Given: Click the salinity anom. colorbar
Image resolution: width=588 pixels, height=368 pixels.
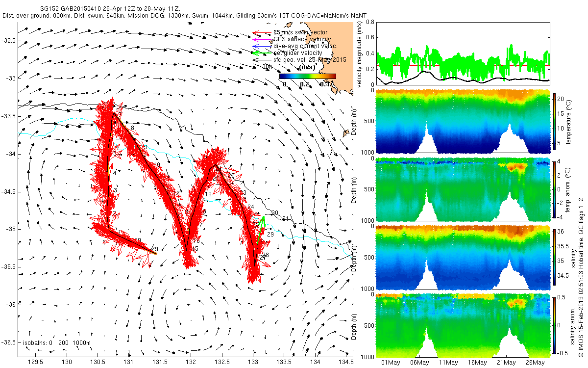Looking at the screenshot, I should click(554, 325).
